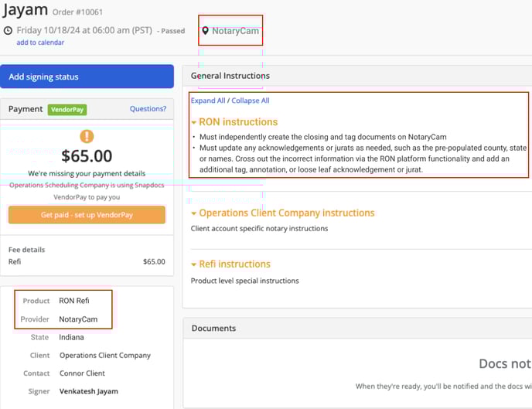
Task: Click the location pin icon next to NotaryCam
Action: 205,31
